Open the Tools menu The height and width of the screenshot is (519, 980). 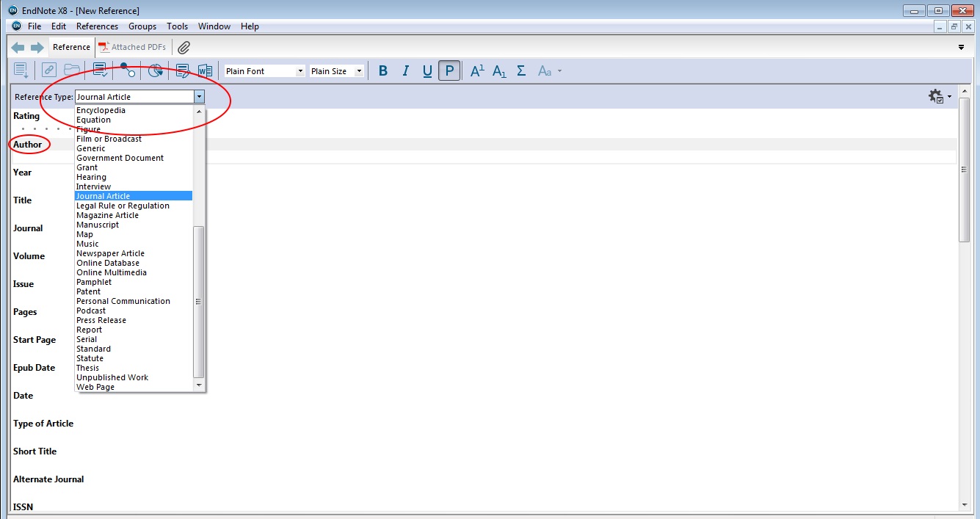coord(177,26)
